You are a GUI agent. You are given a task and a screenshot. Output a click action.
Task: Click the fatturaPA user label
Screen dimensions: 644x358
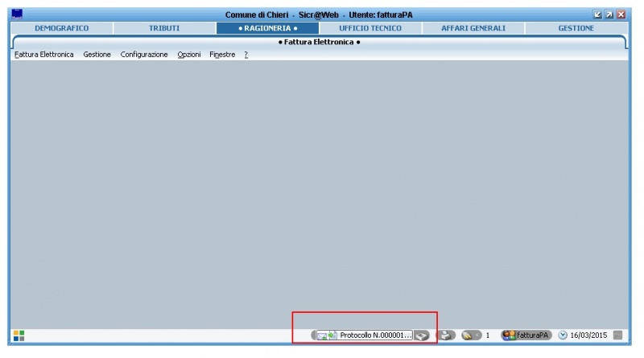coord(533,335)
